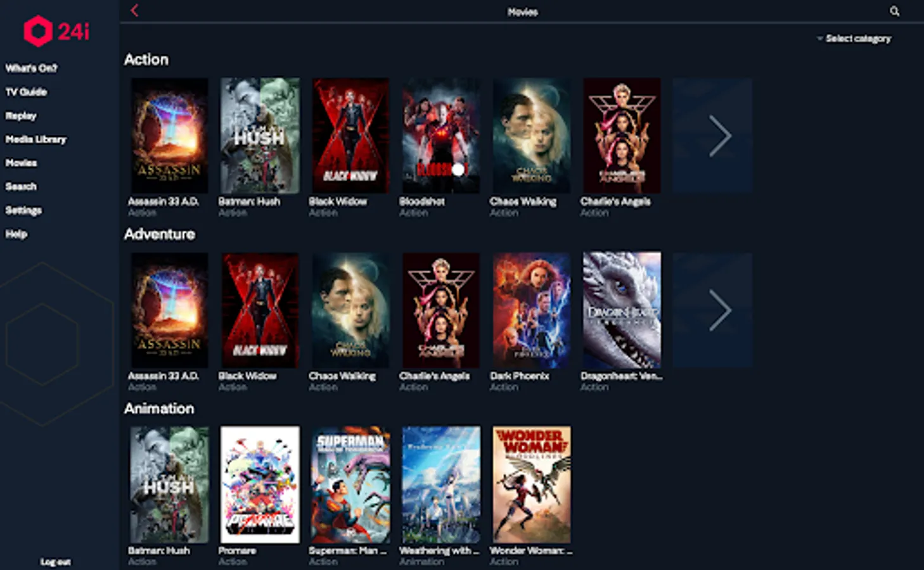The height and width of the screenshot is (570, 924).
Task: Click the Wonder Woman: ... title text
Action: 531,551
